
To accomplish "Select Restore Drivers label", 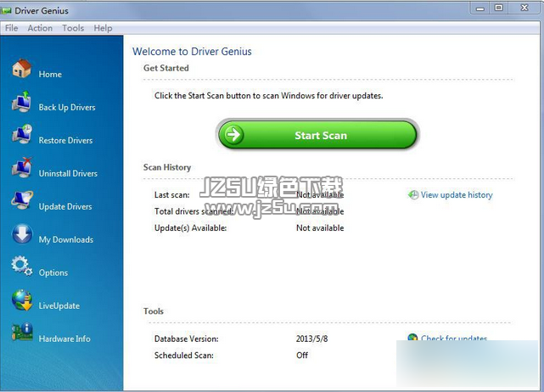I will click(65, 141).
